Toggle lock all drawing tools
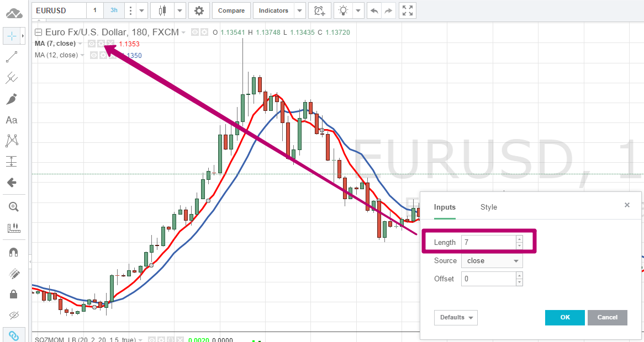This screenshot has width=644, height=342. tap(14, 295)
